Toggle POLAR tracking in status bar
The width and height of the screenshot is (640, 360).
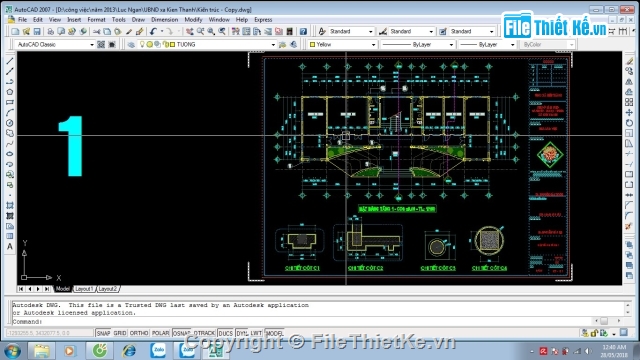point(160,333)
